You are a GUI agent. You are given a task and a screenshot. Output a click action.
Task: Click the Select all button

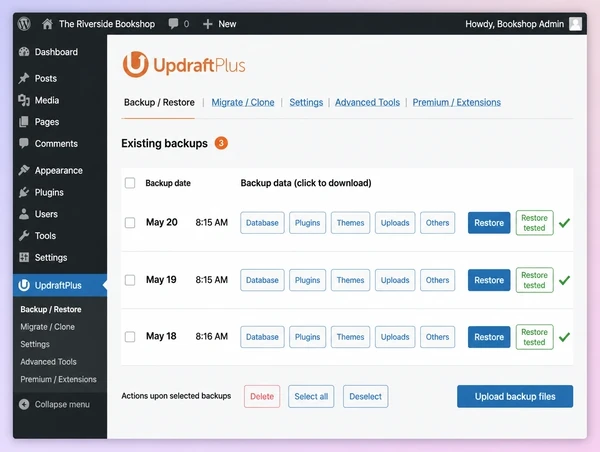point(311,397)
